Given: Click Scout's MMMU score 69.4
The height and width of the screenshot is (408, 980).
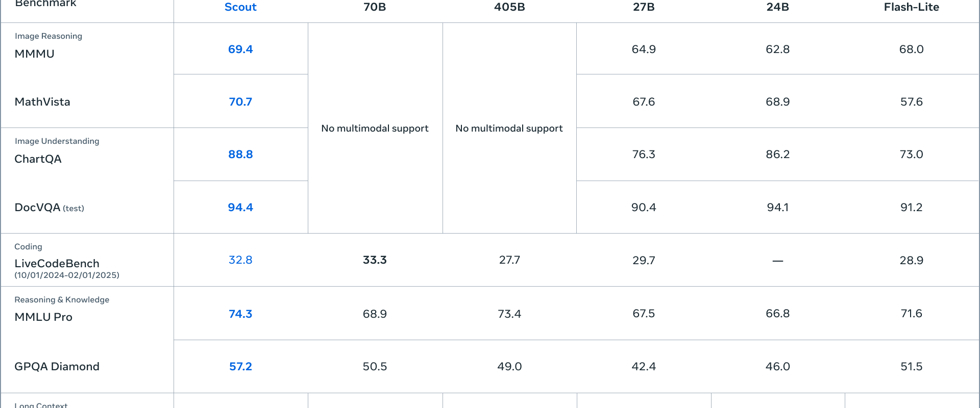Looking at the screenshot, I should pos(240,49).
